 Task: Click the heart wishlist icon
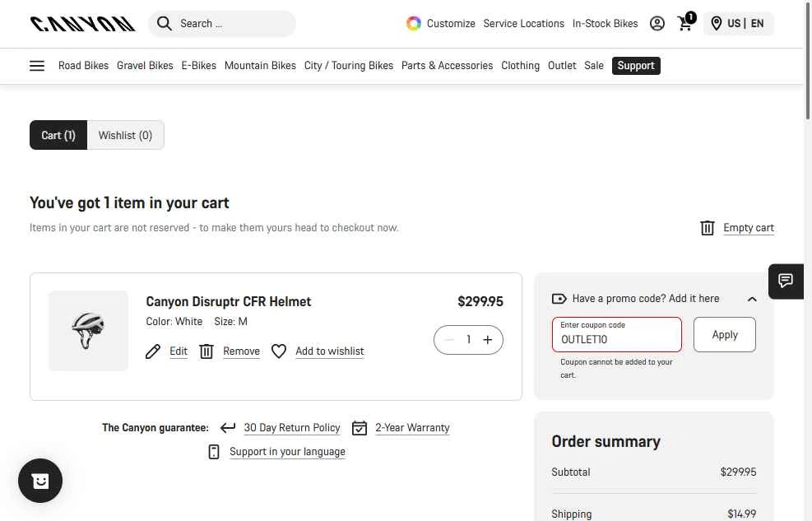coord(279,351)
